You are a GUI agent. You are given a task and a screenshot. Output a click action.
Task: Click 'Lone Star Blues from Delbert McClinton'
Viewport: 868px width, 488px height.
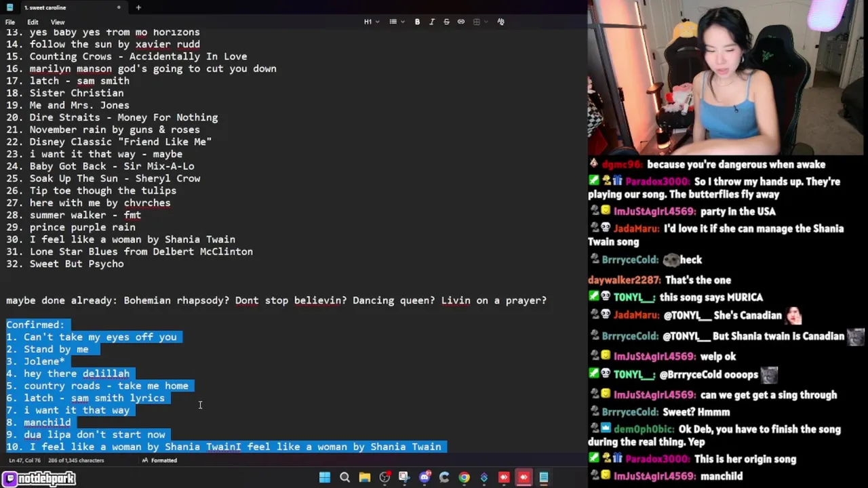point(141,251)
